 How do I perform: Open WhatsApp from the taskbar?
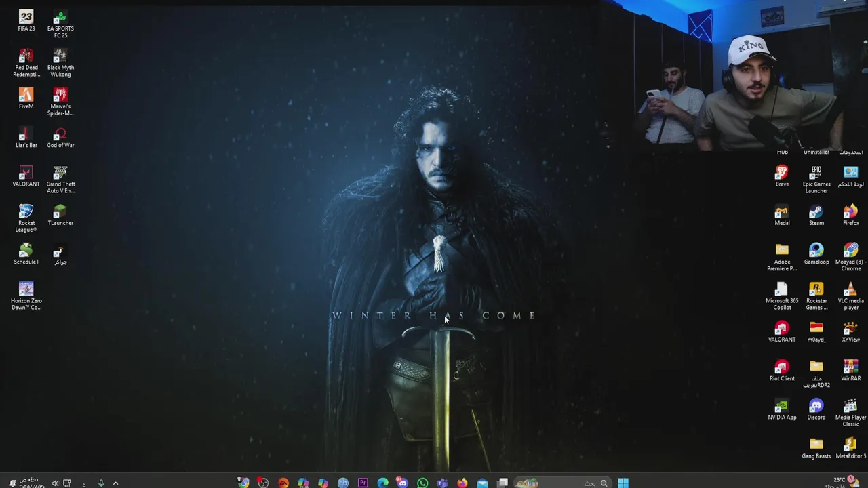pos(422,483)
